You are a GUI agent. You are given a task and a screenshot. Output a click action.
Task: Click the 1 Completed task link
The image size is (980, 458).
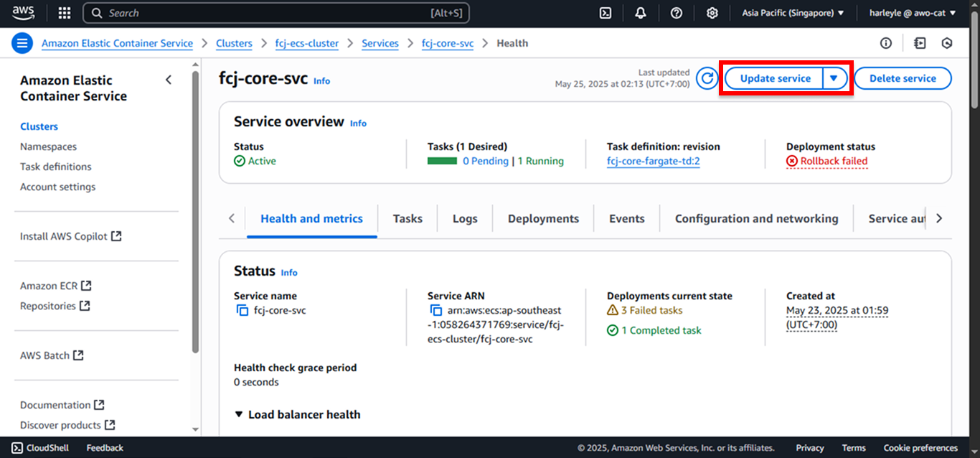click(654, 330)
